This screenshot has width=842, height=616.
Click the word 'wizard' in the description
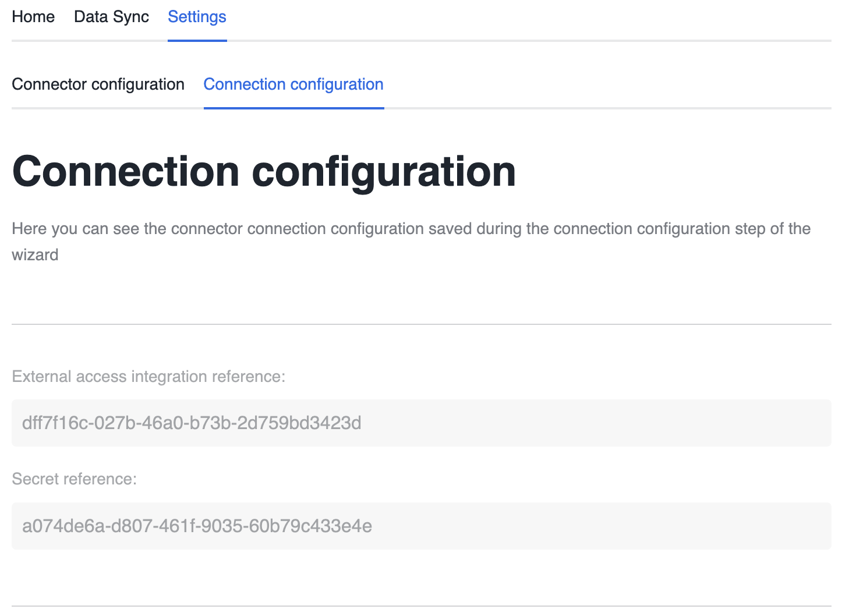click(x=35, y=255)
